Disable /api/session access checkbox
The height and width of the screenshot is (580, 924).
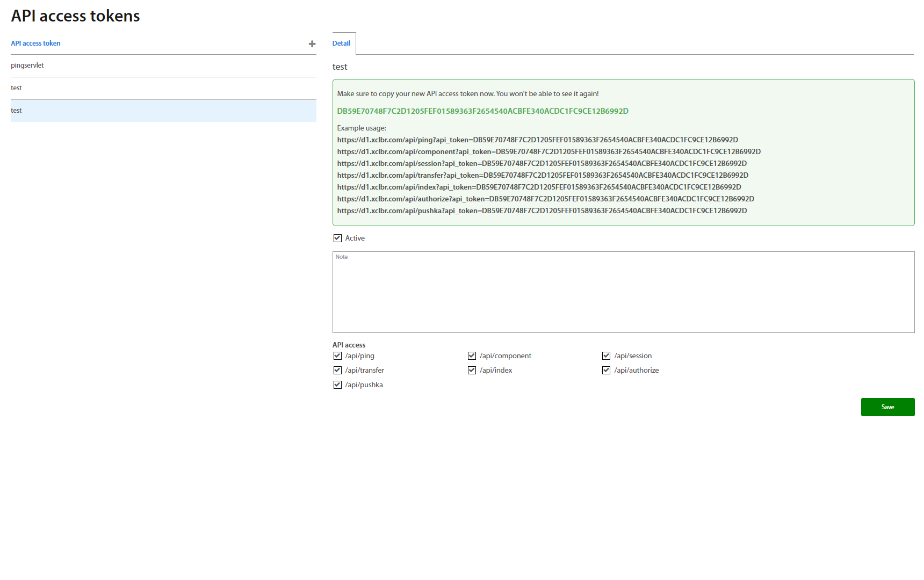click(606, 356)
